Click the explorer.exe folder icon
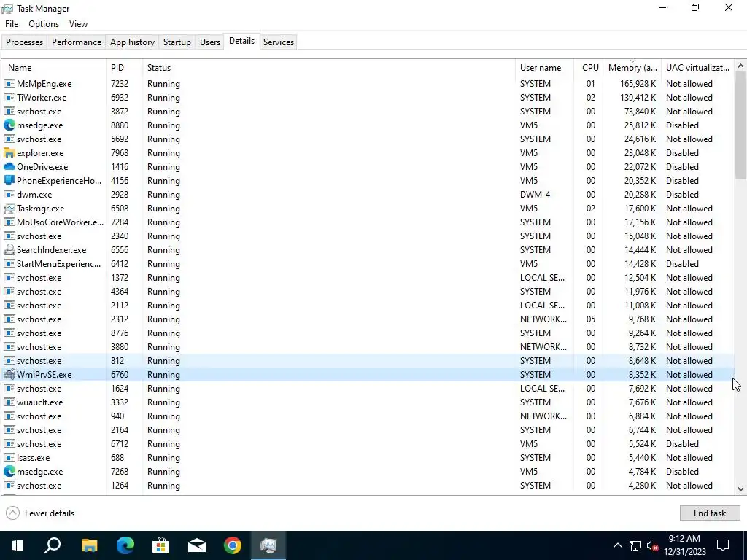The image size is (747, 560). pos(9,153)
